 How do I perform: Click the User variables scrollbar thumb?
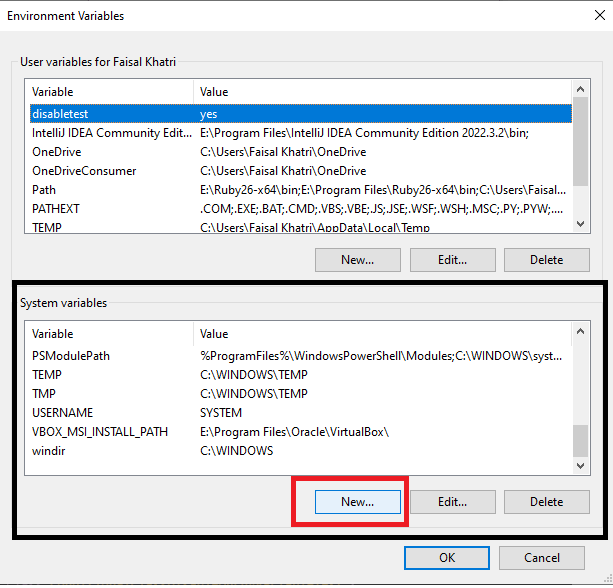click(x=581, y=142)
